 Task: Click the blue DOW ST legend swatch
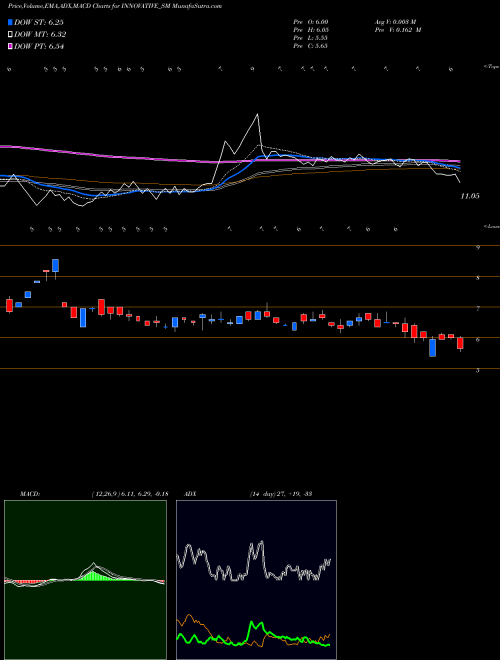[10, 22]
